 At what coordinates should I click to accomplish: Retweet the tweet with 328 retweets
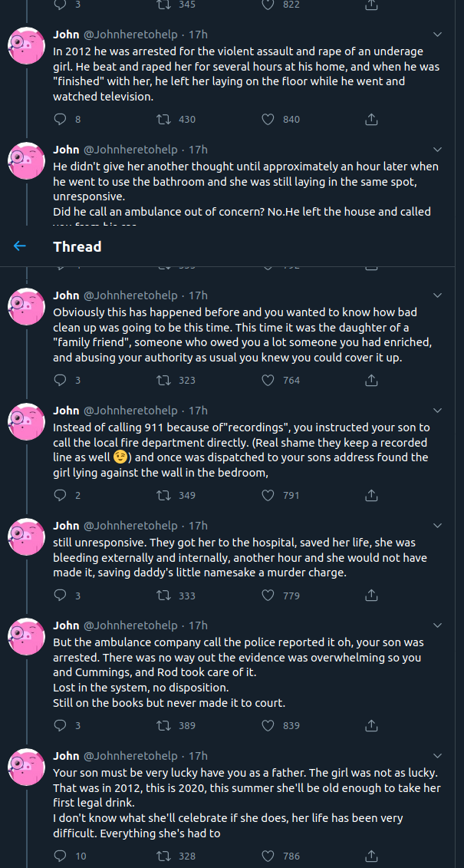pos(163,856)
